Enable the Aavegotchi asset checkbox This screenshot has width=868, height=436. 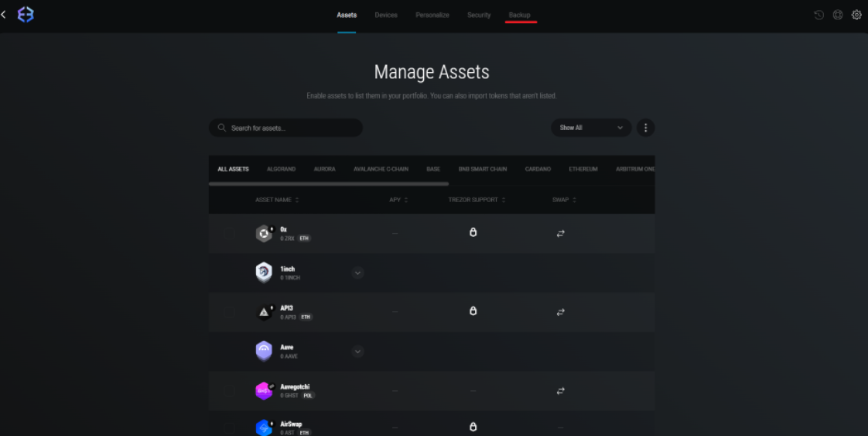[230, 391]
